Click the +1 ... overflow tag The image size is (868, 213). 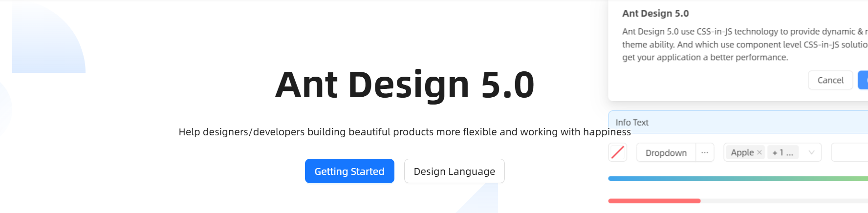pyautogui.click(x=783, y=152)
